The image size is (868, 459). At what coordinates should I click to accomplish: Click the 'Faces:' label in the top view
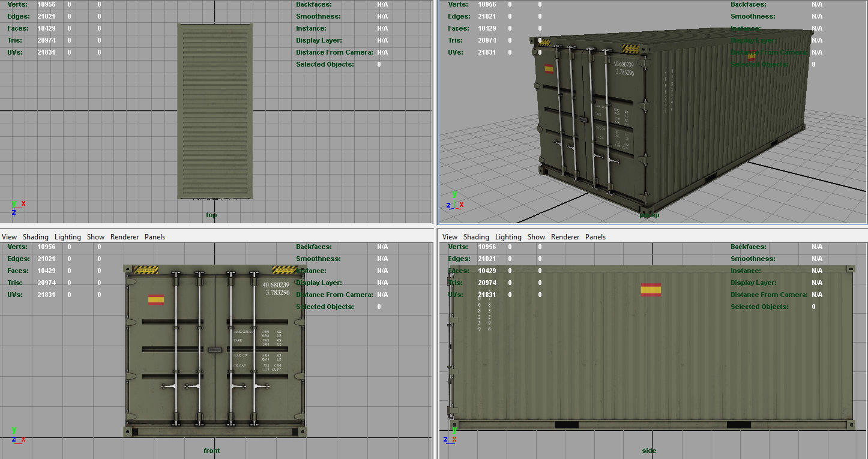(x=18, y=28)
